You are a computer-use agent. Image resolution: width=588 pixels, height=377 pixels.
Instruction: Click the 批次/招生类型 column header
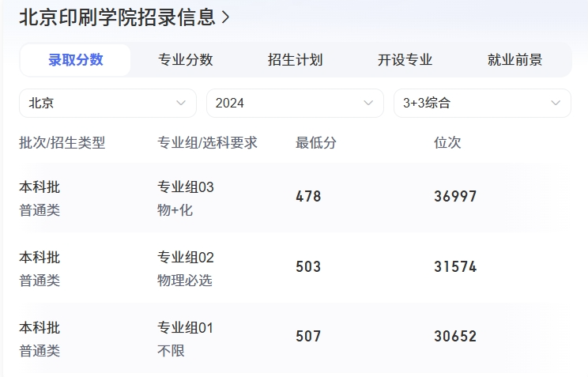coord(62,142)
